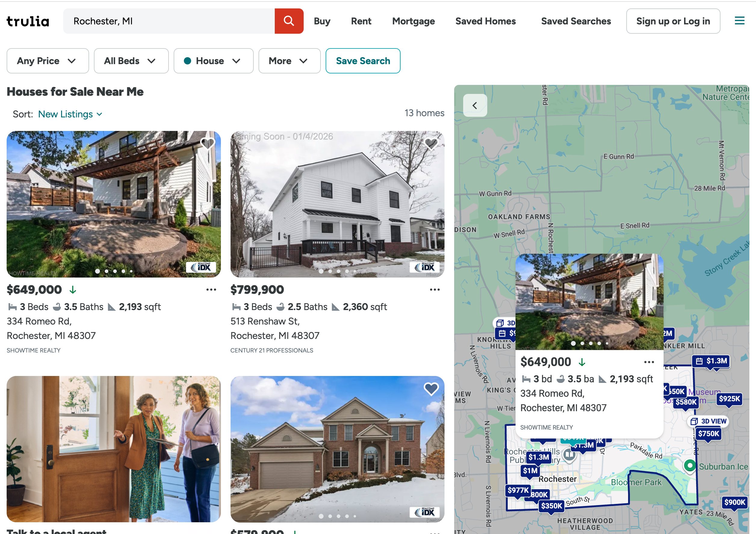Go to Saved Homes in navigation

(485, 21)
